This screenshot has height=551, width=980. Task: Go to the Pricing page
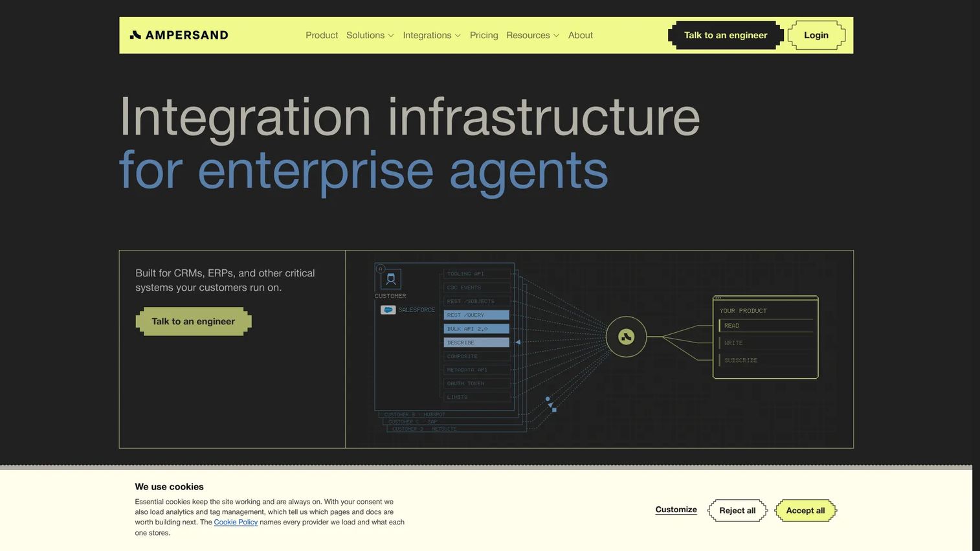[x=484, y=35]
